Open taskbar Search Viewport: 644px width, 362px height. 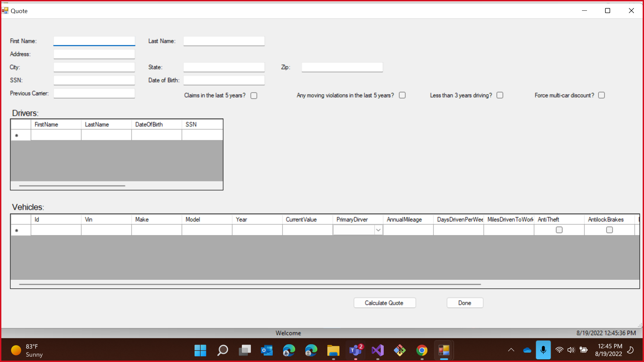click(x=222, y=351)
